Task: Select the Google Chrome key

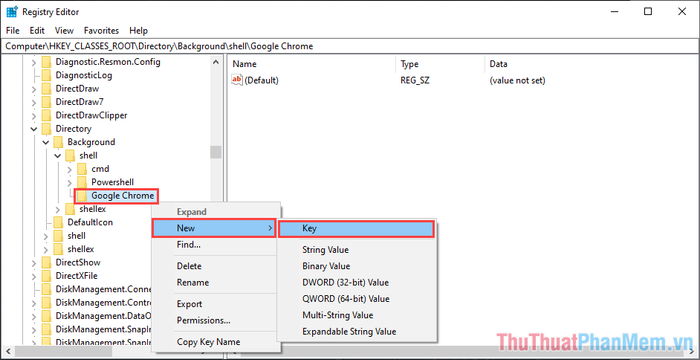Action: pyautogui.click(x=123, y=196)
